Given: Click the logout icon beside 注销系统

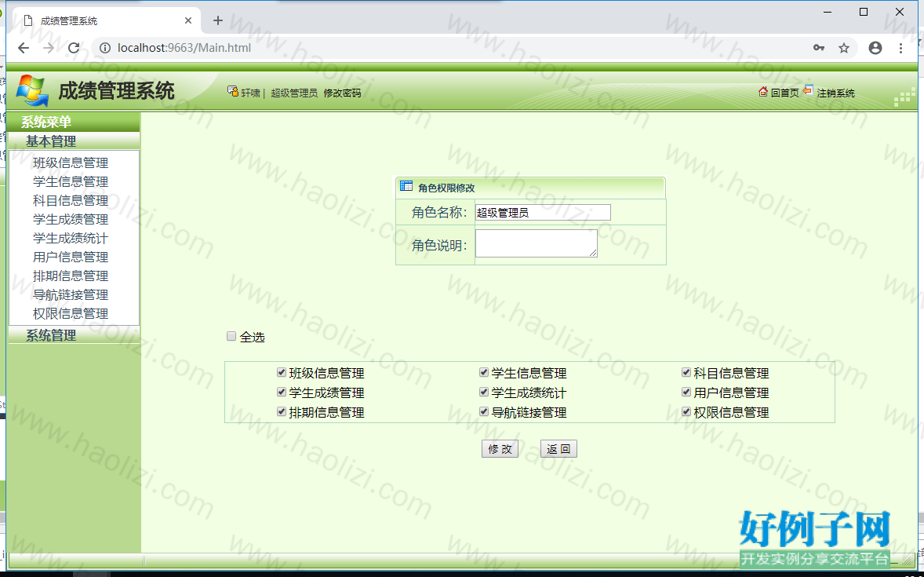Looking at the screenshot, I should point(808,90).
